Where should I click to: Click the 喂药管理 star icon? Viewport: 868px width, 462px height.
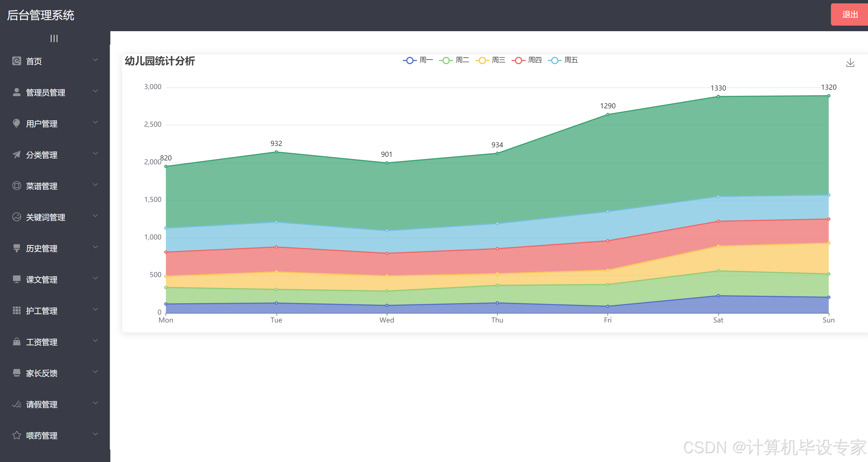[x=16, y=435]
